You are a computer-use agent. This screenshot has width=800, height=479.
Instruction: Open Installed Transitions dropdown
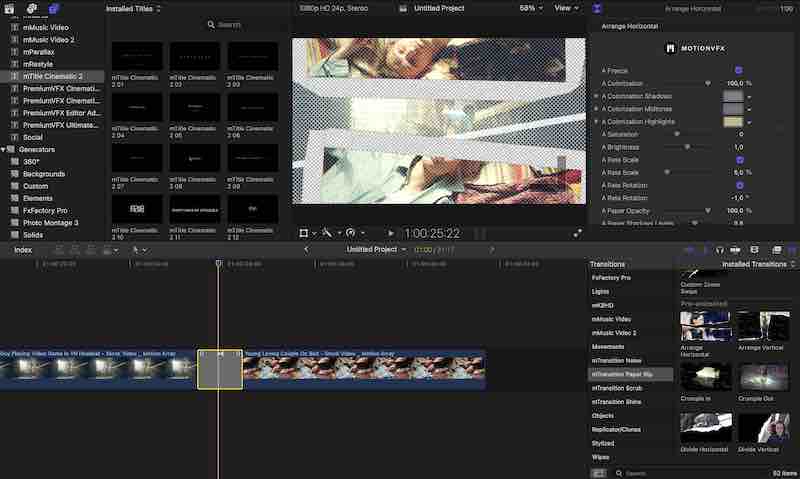pyautogui.click(x=759, y=264)
